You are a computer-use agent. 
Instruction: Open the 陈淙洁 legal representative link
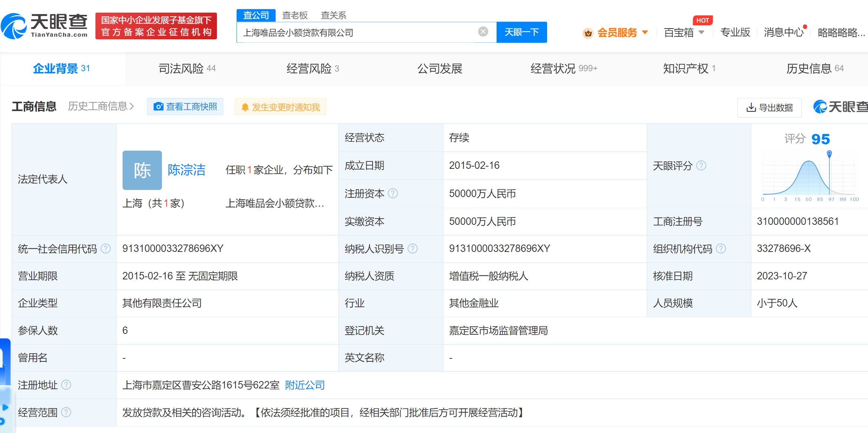[x=186, y=170]
